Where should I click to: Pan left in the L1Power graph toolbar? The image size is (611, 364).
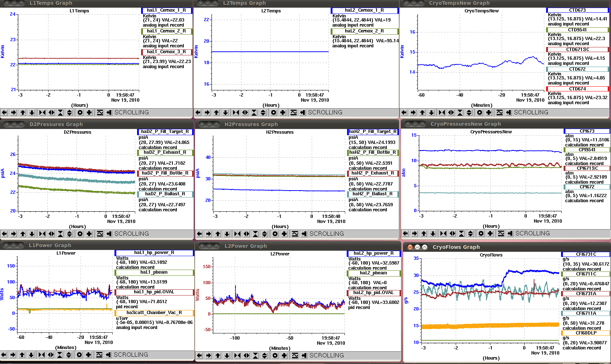tap(4, 355)
